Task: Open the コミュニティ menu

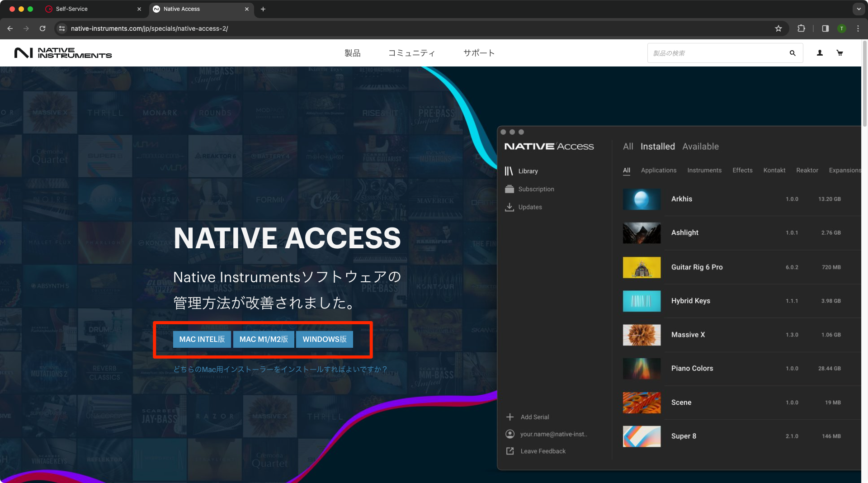Action: tap(411, 53)
